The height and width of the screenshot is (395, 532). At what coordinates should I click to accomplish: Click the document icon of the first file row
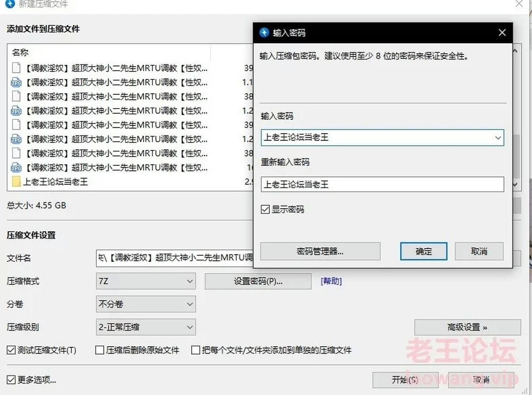[x=16, y=68]
